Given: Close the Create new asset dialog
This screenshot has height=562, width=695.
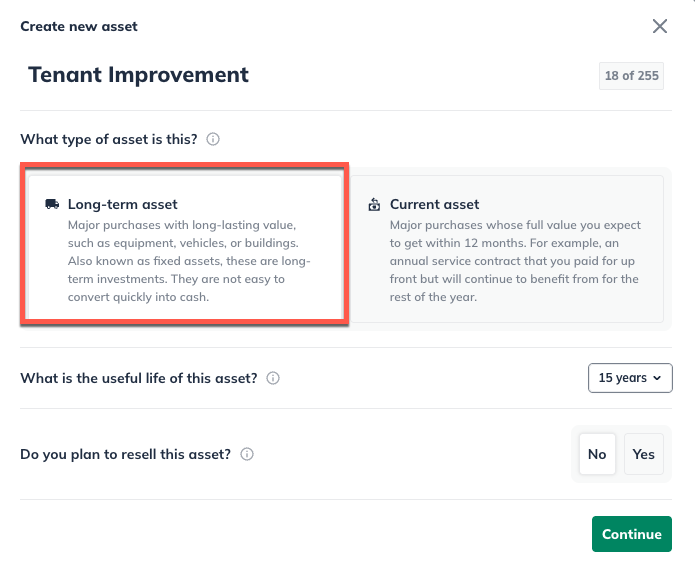Looking at the screenshot, I should (x=660, y=27).
